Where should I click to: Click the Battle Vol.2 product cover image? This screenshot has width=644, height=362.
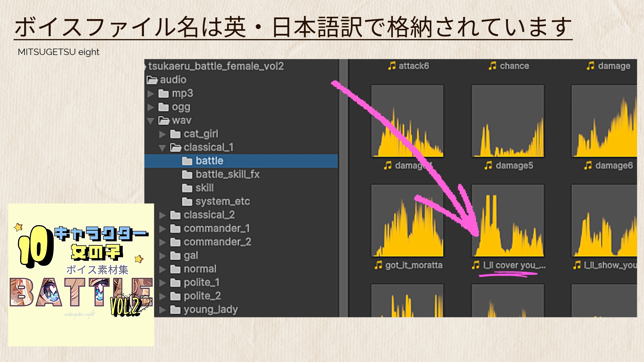pyautogui.click(x=81, y=275)
